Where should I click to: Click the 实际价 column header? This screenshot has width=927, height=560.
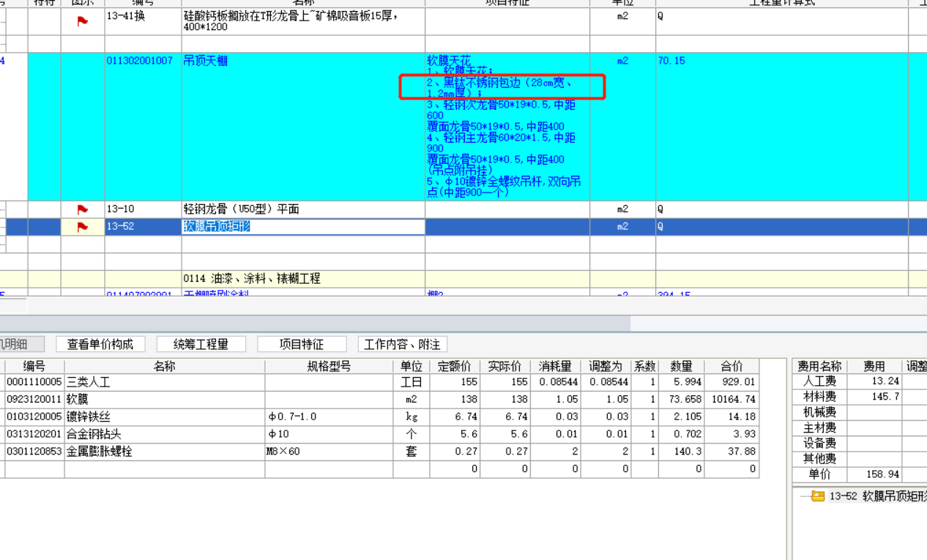[x=505, y=366]
